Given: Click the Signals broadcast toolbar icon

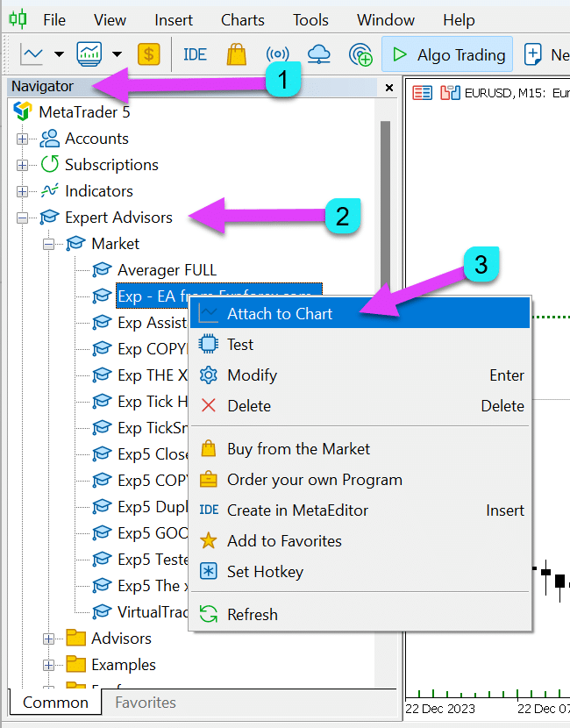Looking at the screenshot, I should (277, 54).
